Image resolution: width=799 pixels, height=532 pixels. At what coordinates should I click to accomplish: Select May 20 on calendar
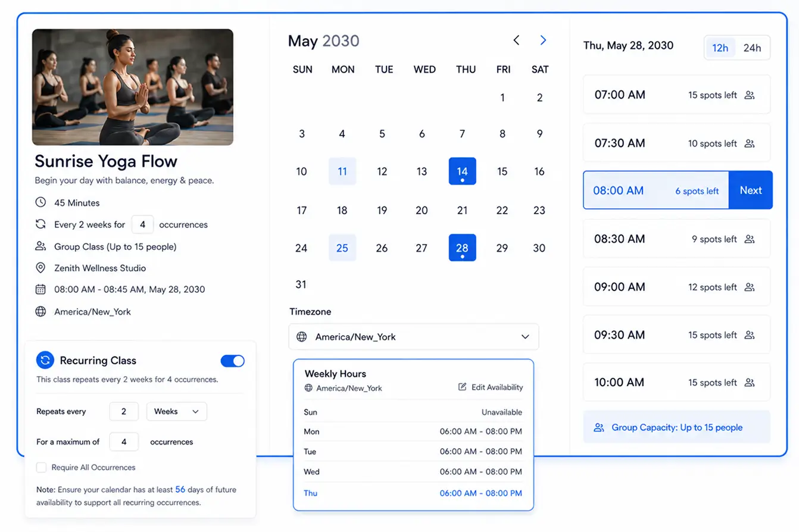(x=422, y=210)
